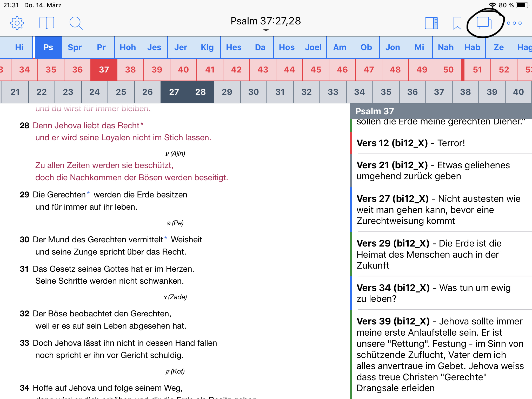The image size is (532, 399).
Task: Open the three-dot more menu
Action: [x=514, y=23]
